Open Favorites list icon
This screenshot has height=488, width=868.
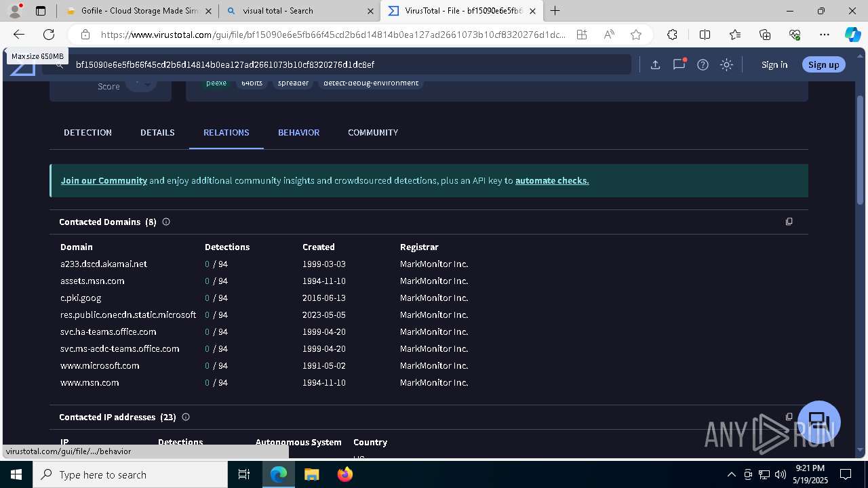tap(735, 35)
